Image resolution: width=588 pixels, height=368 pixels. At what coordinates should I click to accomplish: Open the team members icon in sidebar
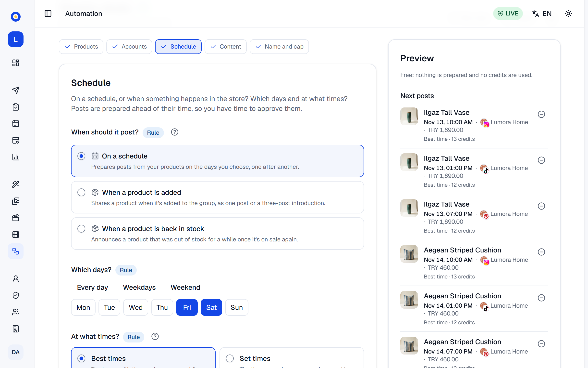tap(16, 312)
